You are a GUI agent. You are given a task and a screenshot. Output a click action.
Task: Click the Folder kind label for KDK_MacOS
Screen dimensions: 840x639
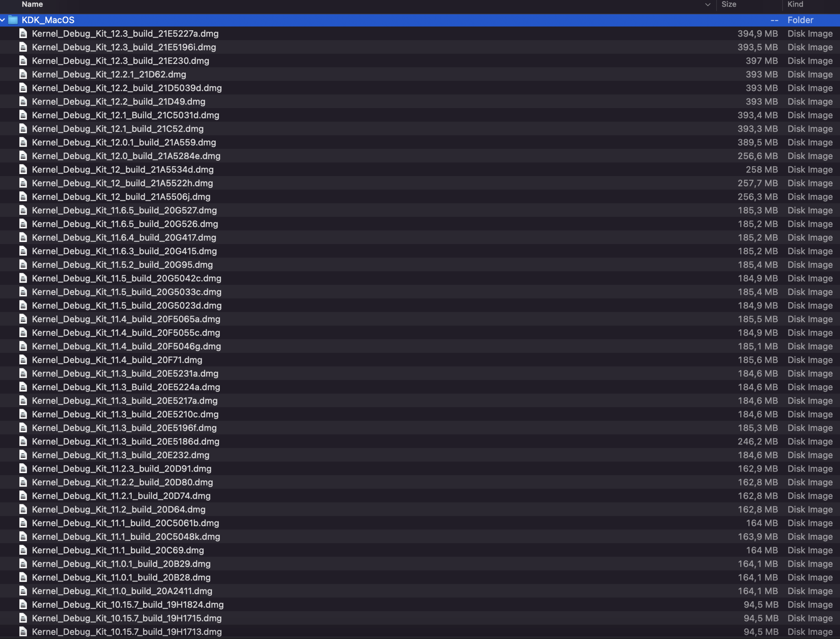[x=800, y=20]
